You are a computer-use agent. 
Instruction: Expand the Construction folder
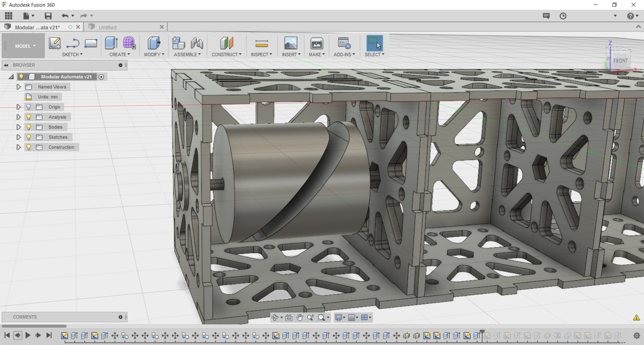click(18, 147)
